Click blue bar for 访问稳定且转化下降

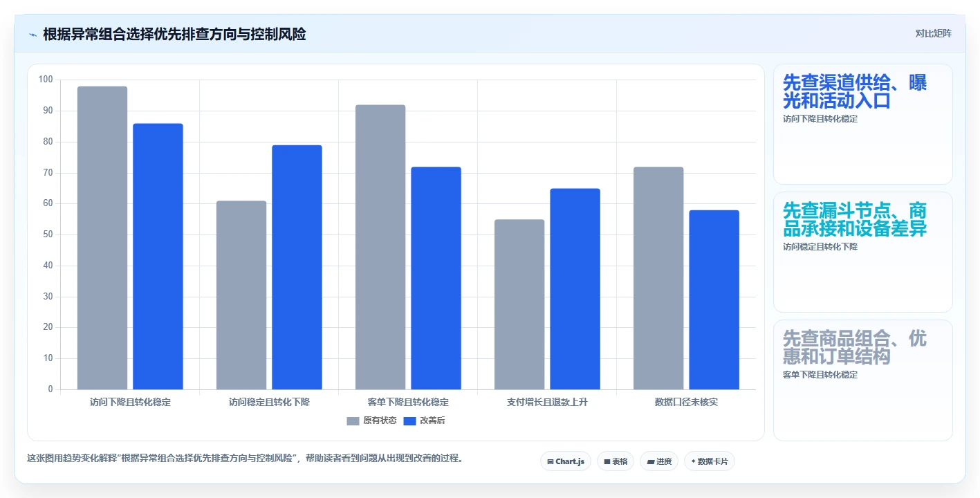(x=297, y=267)
